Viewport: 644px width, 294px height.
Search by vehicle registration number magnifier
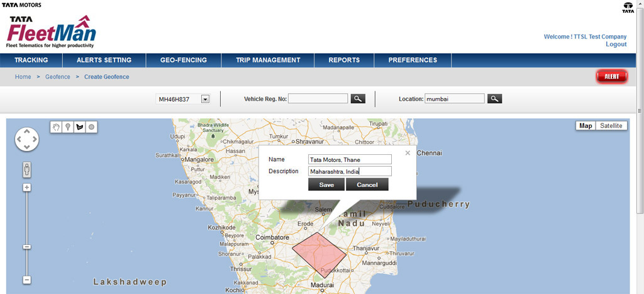click(x=358, y=99)
